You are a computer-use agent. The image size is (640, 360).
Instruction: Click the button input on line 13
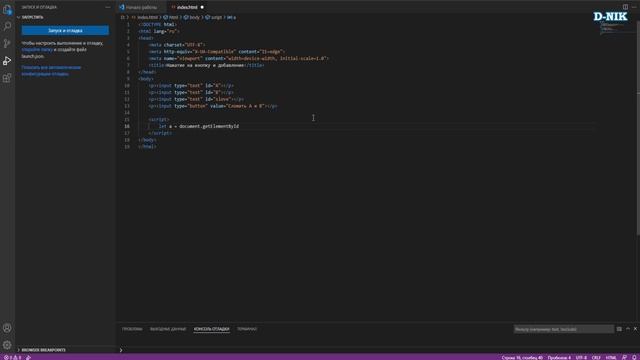click(x=213, y=106)
